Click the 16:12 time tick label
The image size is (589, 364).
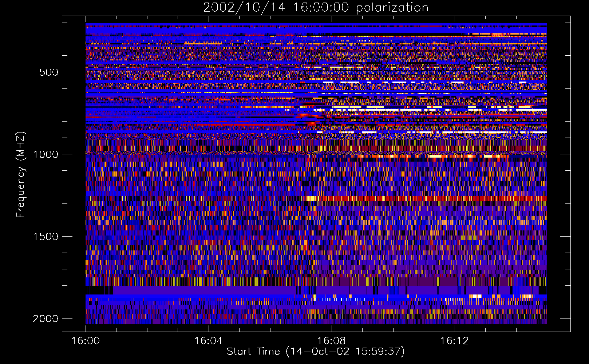pos(454,341)
